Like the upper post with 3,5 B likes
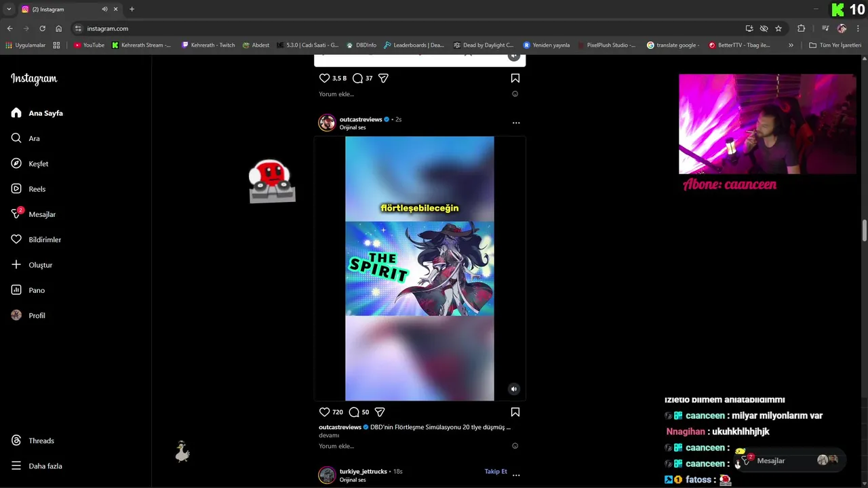This screenshot has height=488, width=868. pyautogui.click(x=324, y=78)
